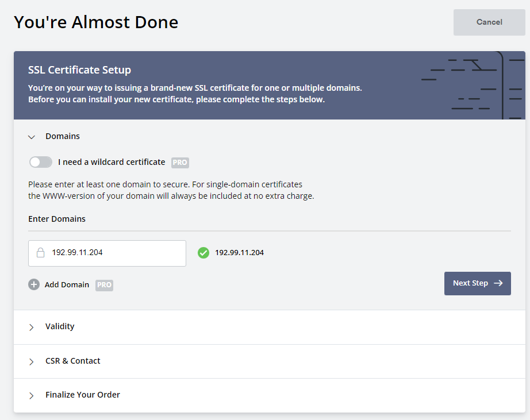Collapse the Domains section chevron
The height and width of the screenshot is (420, 530).
coord(32,137)
